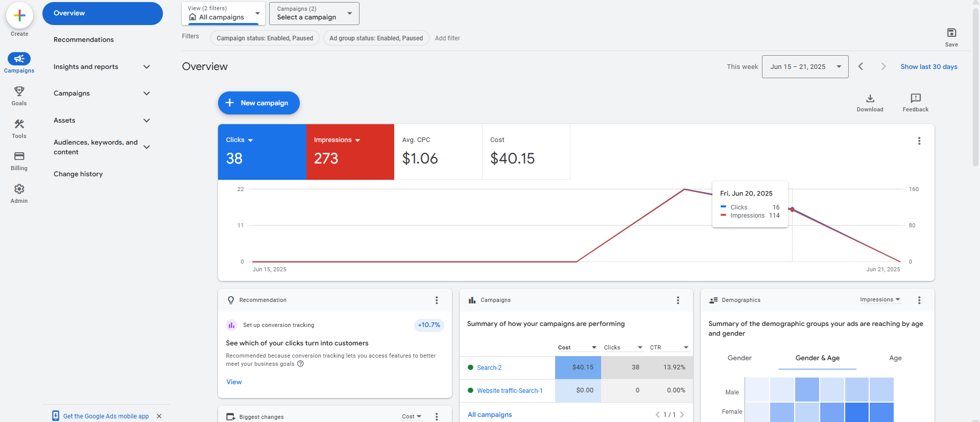980x422 pixels.
Task: Change the Clicks metric dropdown
Action: point(240,140)
